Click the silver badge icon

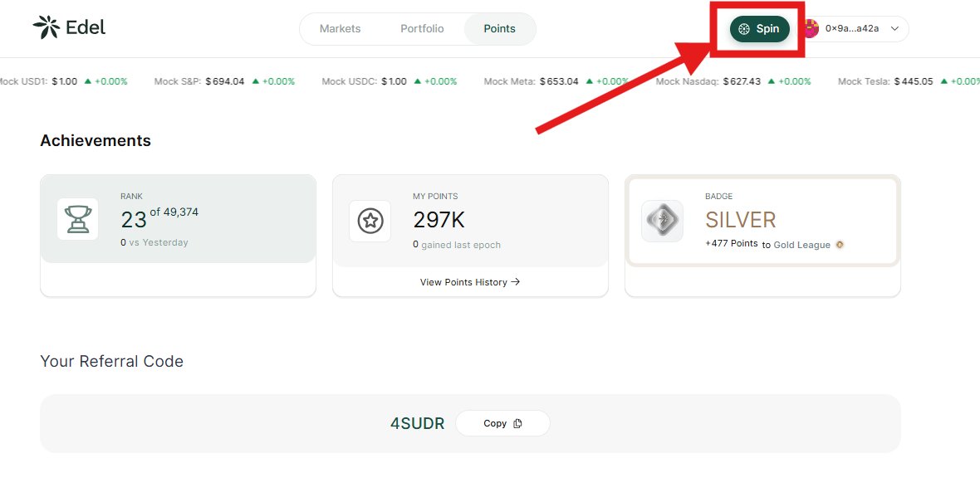663,221
